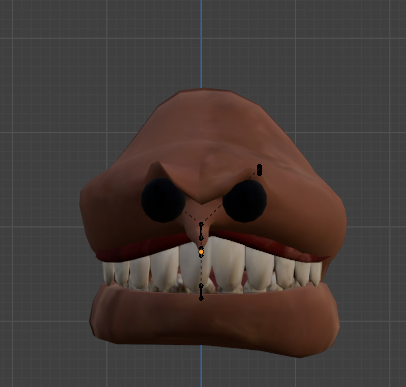Image resolution: width=406 pixels, height=387 pixels.
Task: Click the small bone above the nose tip
Action: pyautogui.click(x=201, y=231)
